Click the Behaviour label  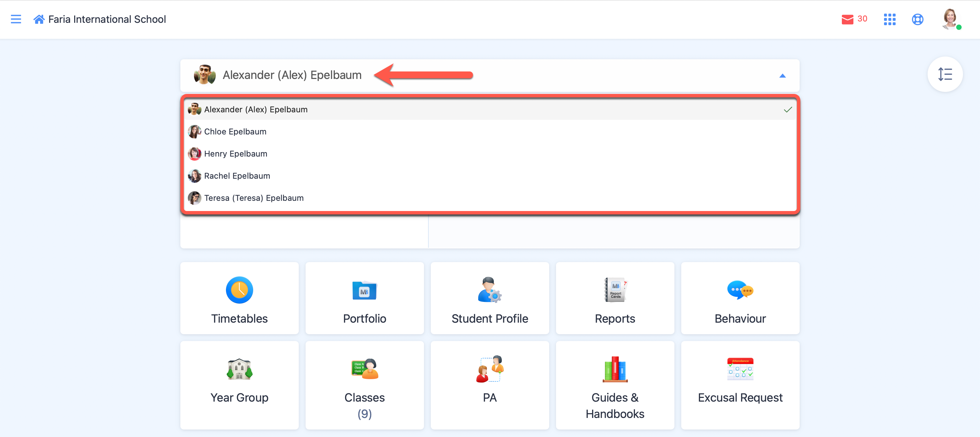pos(740,319)
